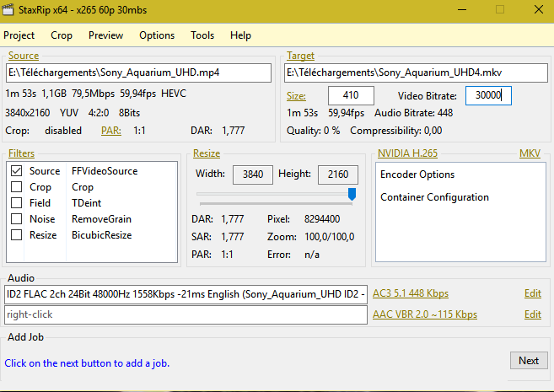Image resolution: width=554 pixels, height=392 pixels.
Task: Click the Size link in Target
Action: [296, 96]
